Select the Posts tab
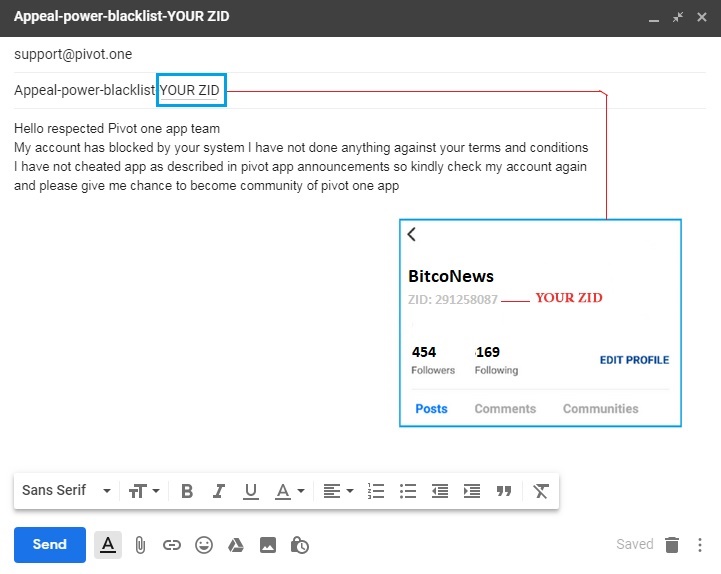 point(431,409)
